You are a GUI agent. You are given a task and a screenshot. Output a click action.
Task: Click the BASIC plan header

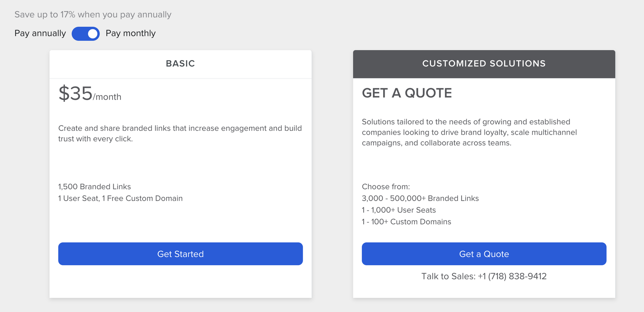tap(180, 63)
